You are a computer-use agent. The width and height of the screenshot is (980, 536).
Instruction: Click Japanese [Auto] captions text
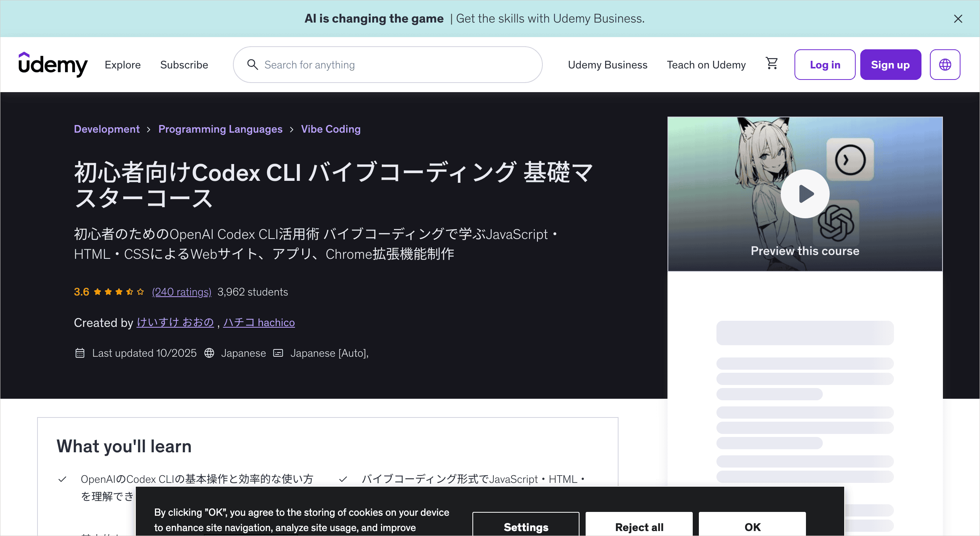pos(329,353)
